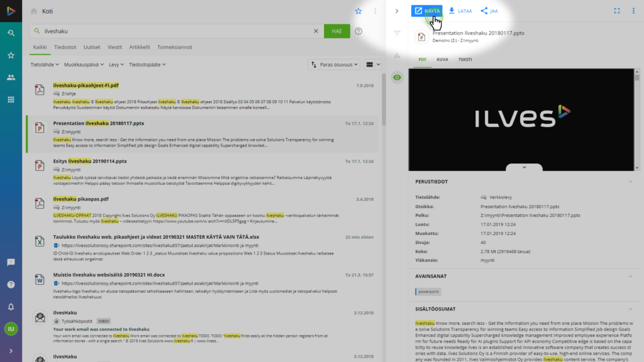Image resolution: width=644 pixels, height=362 pixels.
Task: Click the HAE search button
Action: 337,31
